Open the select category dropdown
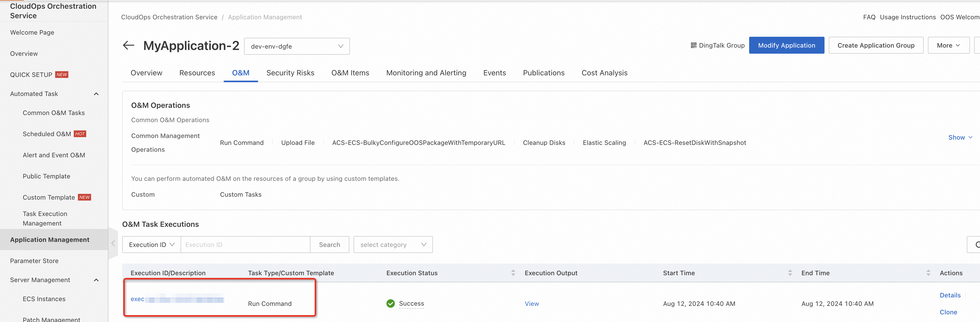 coord(393,245)
